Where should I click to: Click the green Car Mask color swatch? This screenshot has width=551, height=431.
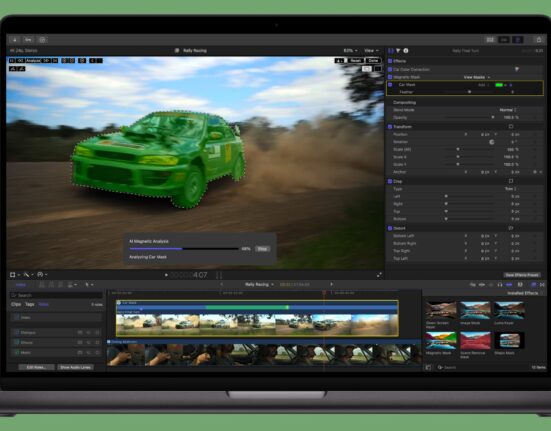pyautogui.click(x=499, y=85)
